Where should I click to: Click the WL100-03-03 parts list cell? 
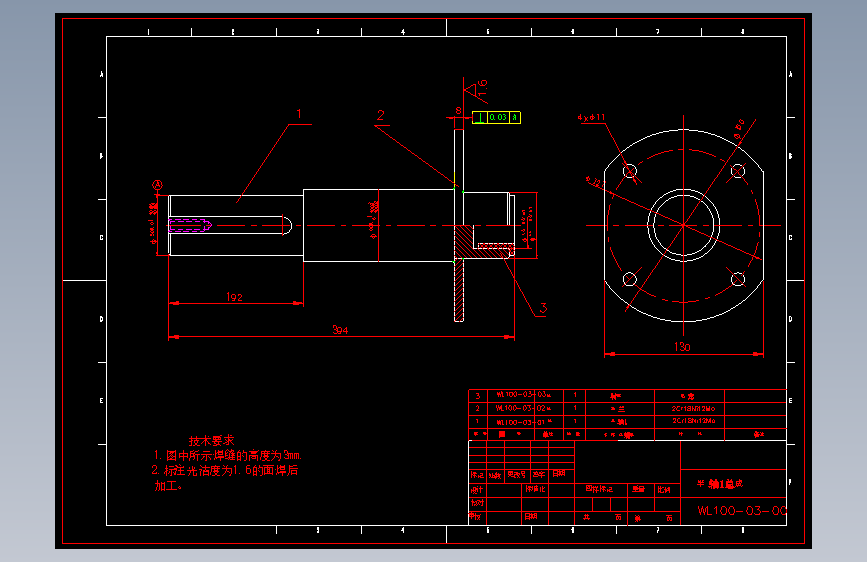523,395
